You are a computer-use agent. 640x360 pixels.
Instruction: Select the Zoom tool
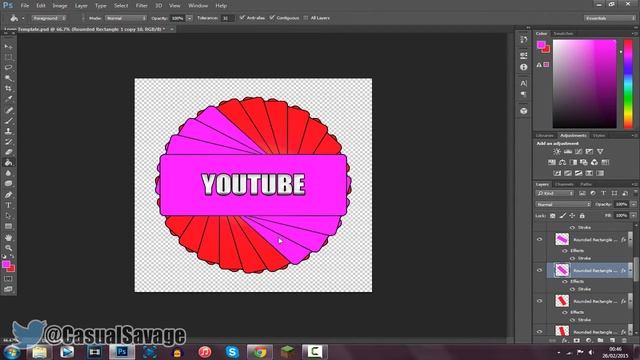pos(8,248)
